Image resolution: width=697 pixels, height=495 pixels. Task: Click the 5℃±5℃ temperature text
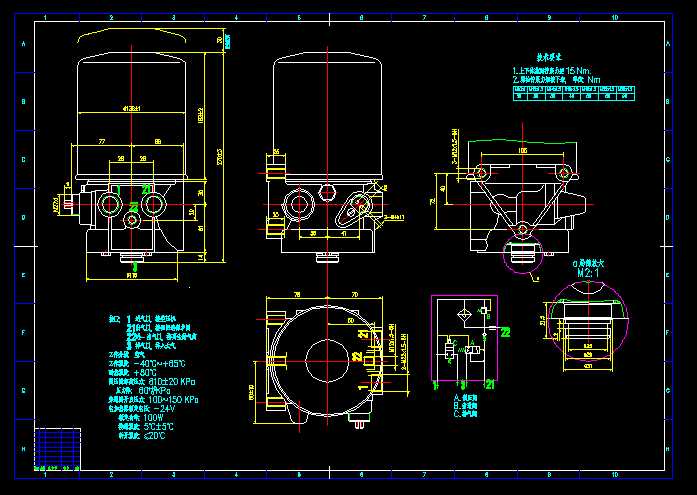click(158, 427)
